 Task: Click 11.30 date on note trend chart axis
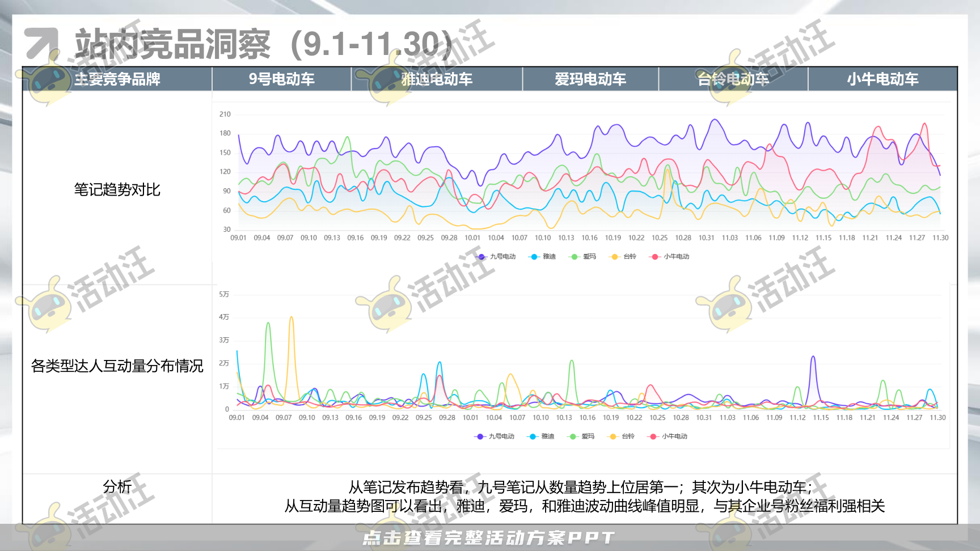[940, 238]
